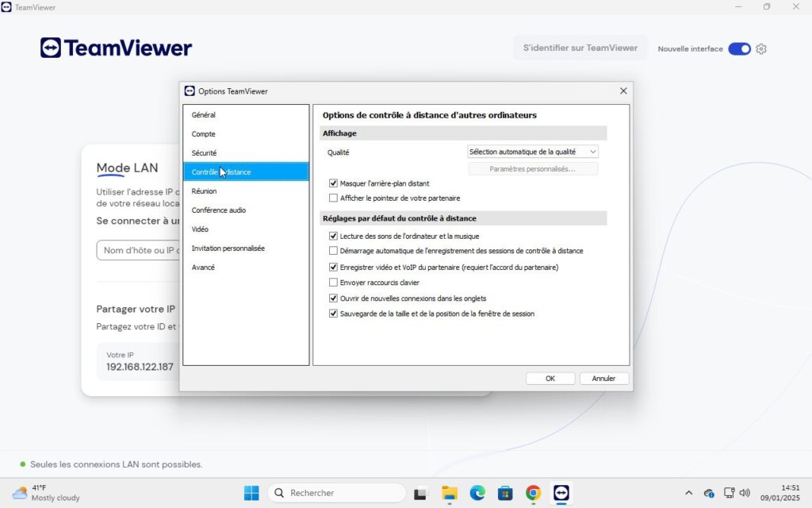Show hidden system tray icons

point(689,493)
